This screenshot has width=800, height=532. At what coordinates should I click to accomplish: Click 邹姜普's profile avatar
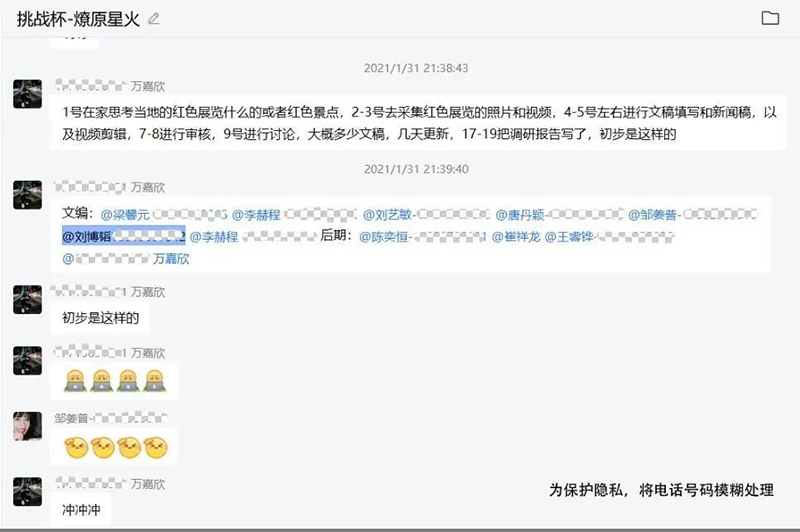tap(28, 426)
